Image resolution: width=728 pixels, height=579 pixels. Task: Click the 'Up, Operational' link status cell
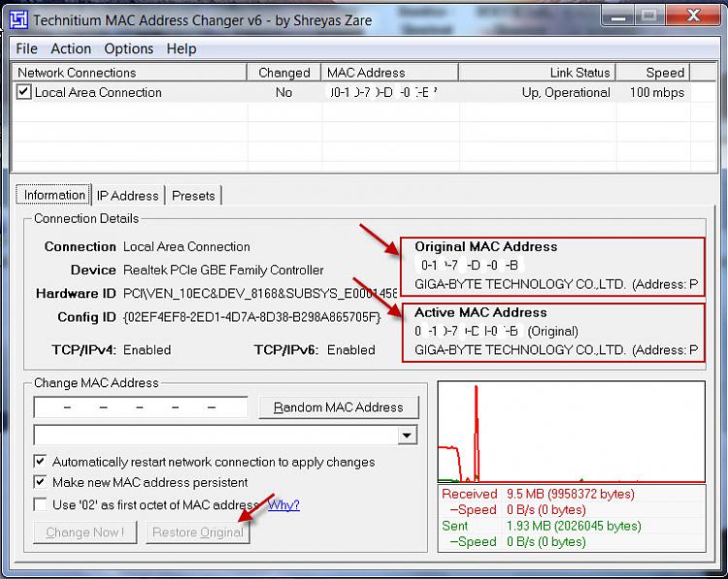pyautogui.click(x=566, y=92)
